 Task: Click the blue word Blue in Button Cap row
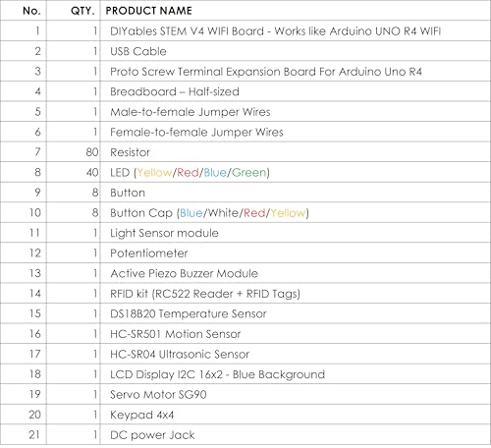(x=191, y=213)
